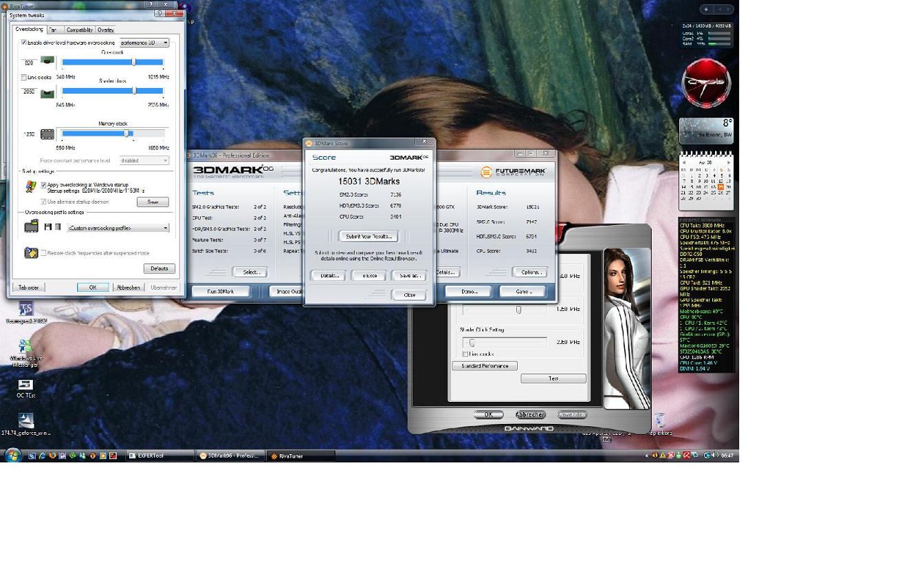Toggle the Link clocks checkbox in RivaTuner
924x578 pixels.
coord(24,77)
